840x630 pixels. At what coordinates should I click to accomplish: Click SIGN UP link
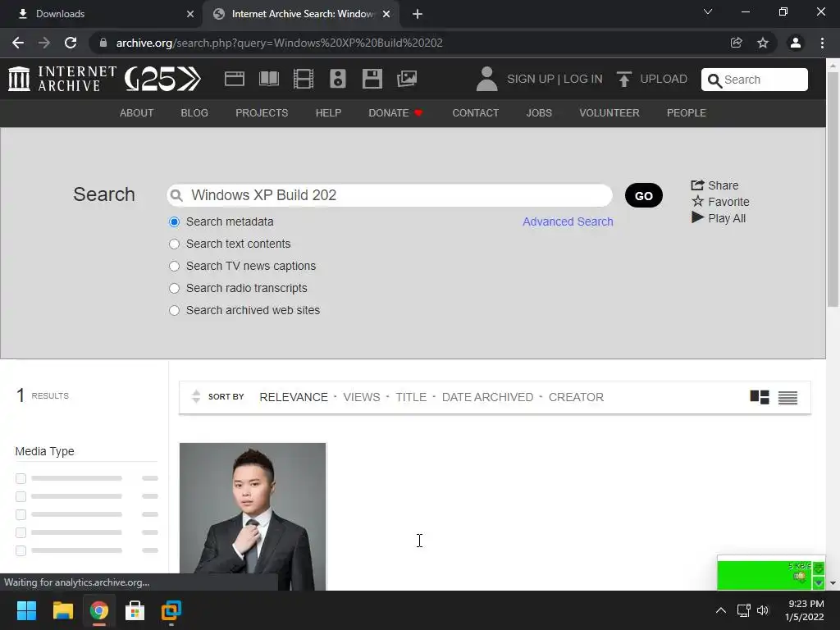click(x=531, y=79)
